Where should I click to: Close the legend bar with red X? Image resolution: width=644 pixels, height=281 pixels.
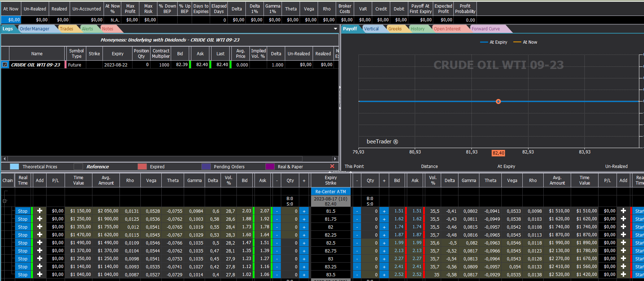(332, 166)
